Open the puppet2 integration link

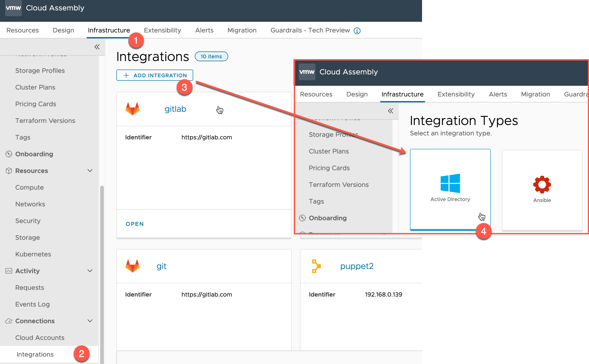(x=357, y=266)
